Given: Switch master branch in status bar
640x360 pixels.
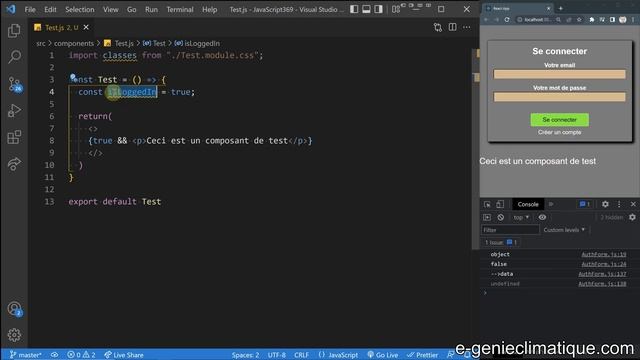Looking at the screenshot, I should pyautogui.click(x=25, y=355).
